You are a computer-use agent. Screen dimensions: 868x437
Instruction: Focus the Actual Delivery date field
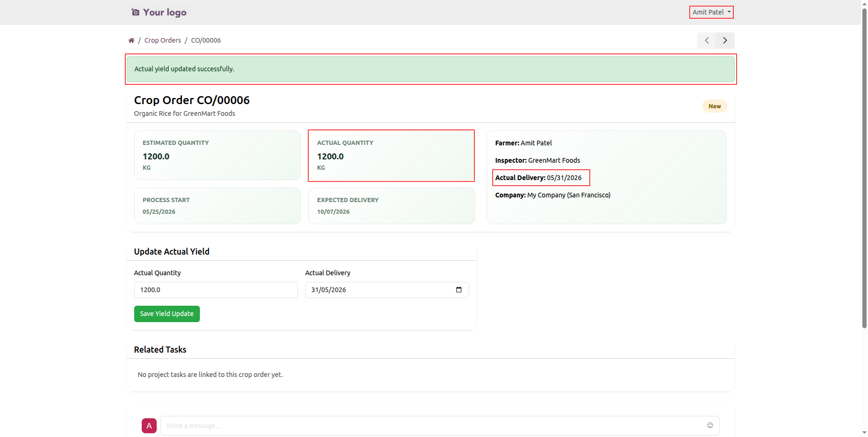[x=387, y=290]
